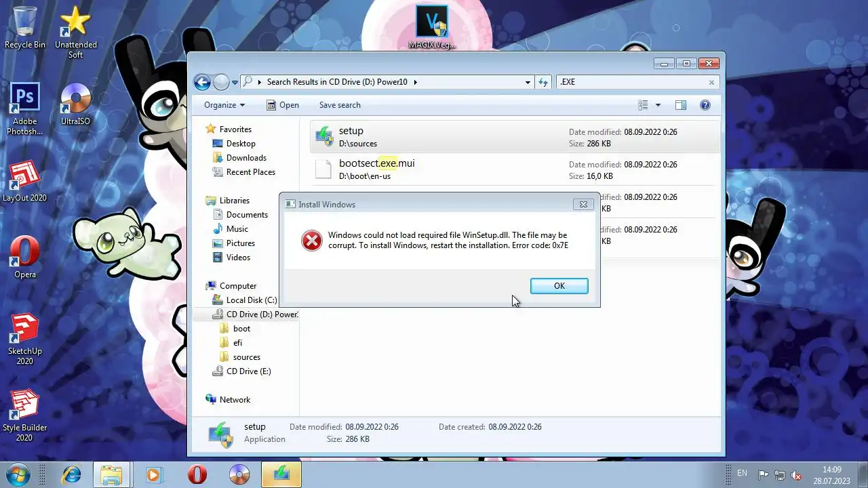Image resolution: width=868 pixels, height=488 pixels.
Task: Open address bar history dropdown
Action: click(x=528, y=82)
